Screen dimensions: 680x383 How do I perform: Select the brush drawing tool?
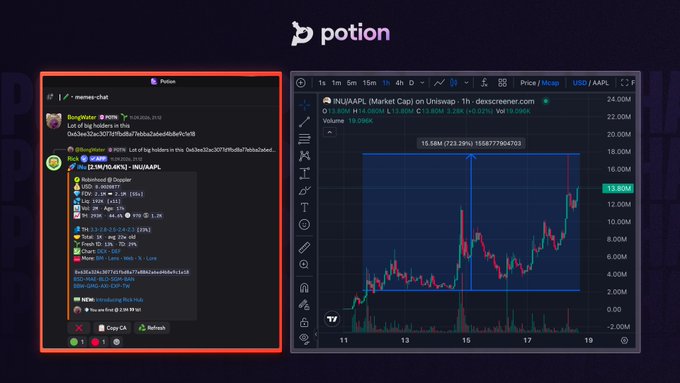304,190
